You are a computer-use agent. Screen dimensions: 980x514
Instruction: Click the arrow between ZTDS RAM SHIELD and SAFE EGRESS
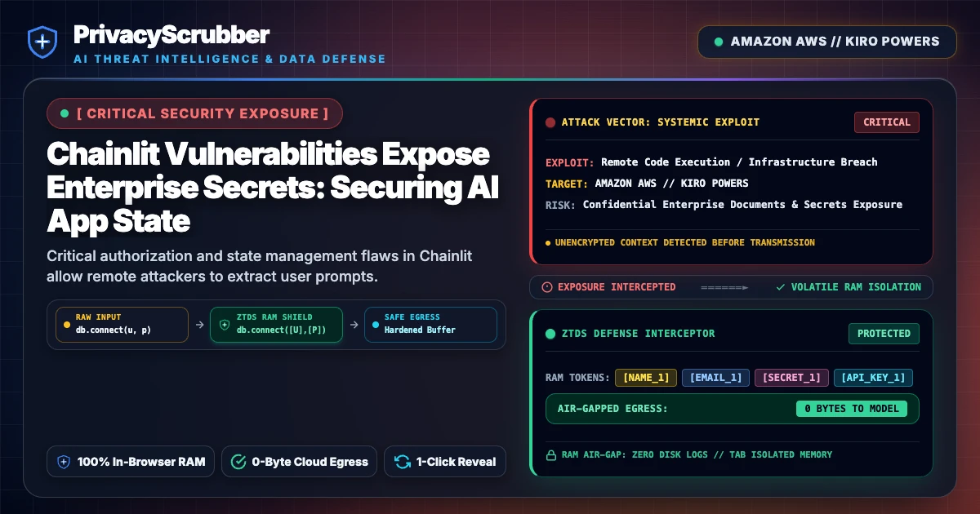pyautogui.click(x=353, y=325)
